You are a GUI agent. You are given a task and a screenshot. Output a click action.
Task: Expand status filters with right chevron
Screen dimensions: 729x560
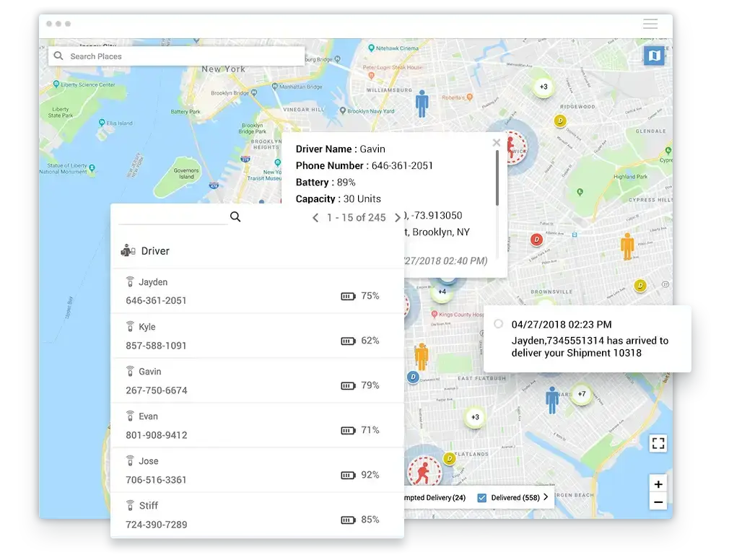pos(546,497)
